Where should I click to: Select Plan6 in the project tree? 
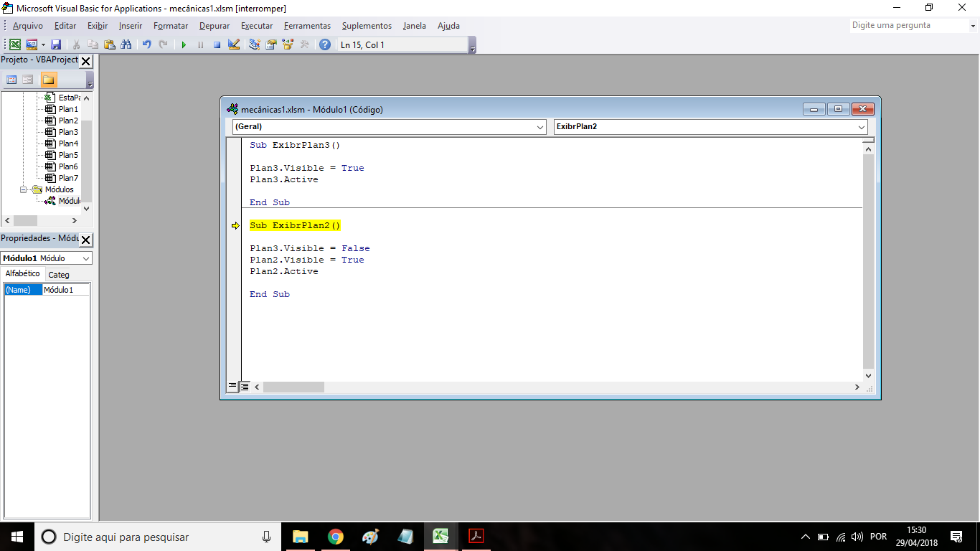tap(68, 166)
